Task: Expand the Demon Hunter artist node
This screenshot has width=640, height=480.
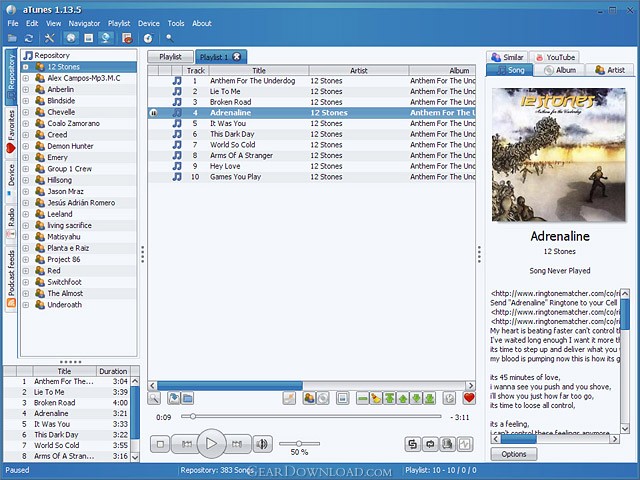Action: click(x=26, y=146)
